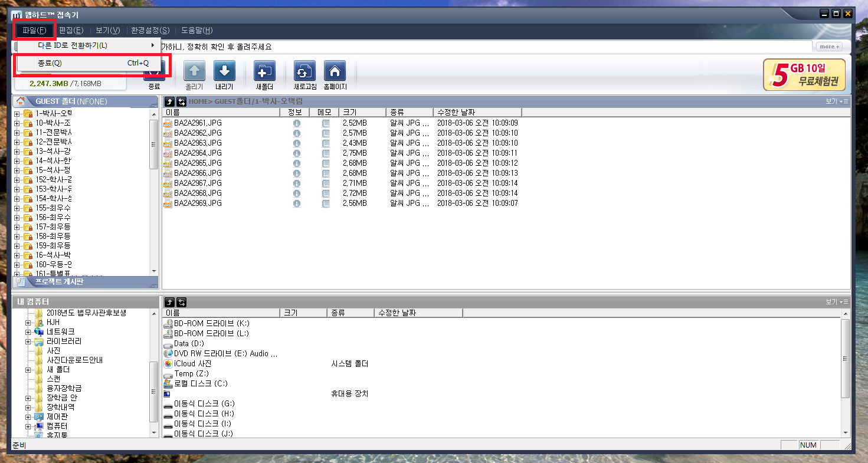Select the DVD RW 드라이브 (E:) disc icon
Image resolution: width=868 pixels, height=463 pixels.
(168, 354)
